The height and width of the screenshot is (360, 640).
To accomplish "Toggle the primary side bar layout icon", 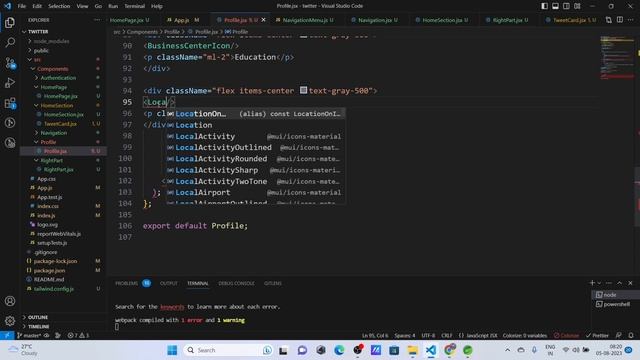I will pyautogui.click(x=544, y=6).
